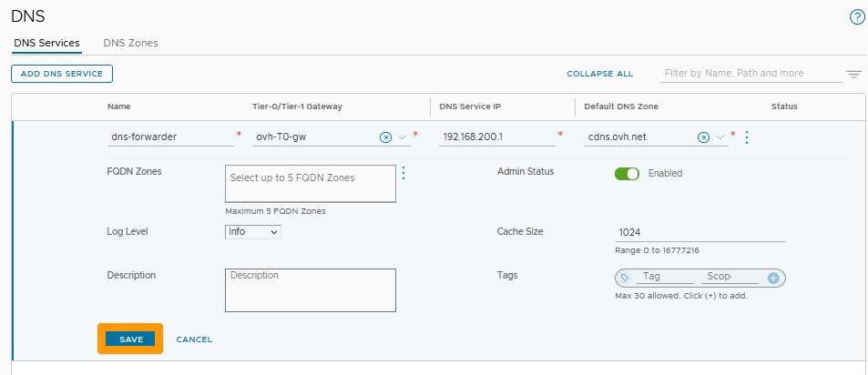Screen dimensions: 868x375
Task: Click the Default DNS Zone column header
Action: tap(621, 106)
